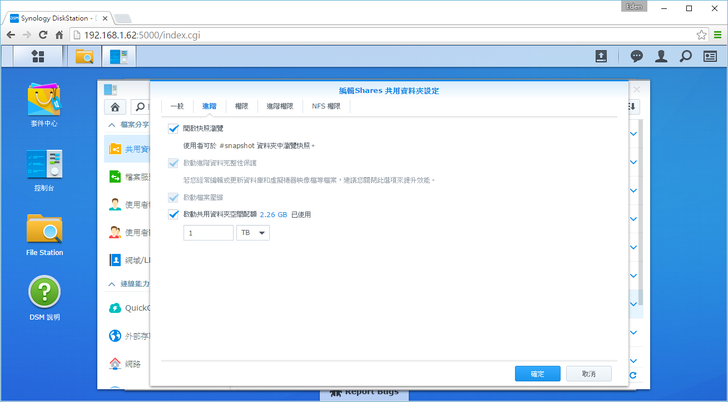
Task: Switch to File Station in DSM taskbar
Action: 84,57
